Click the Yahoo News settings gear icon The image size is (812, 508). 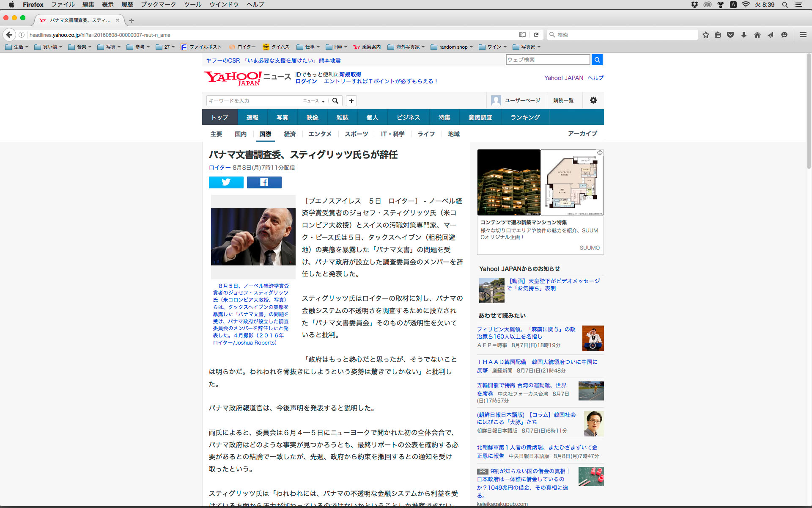[593, 100]
